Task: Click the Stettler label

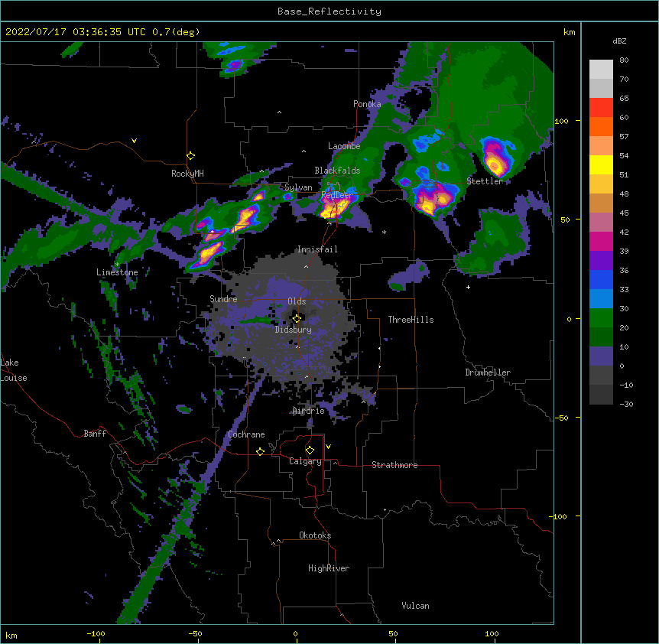Action: tap(485, 181)
